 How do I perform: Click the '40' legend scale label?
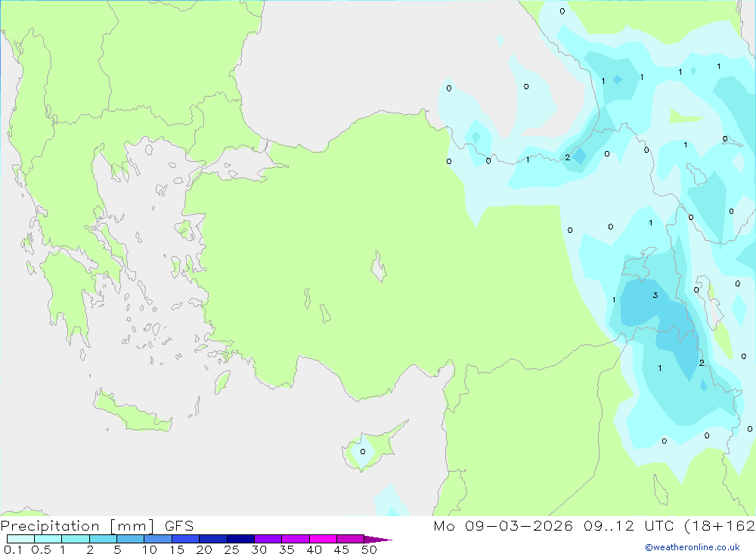pos(314,549)
